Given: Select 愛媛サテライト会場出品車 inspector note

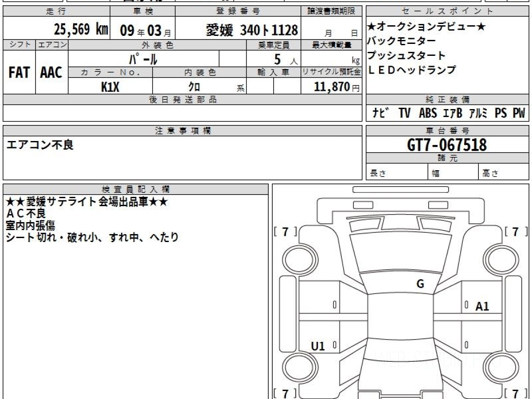Looking at the screenshot, I should pos(86,202).
